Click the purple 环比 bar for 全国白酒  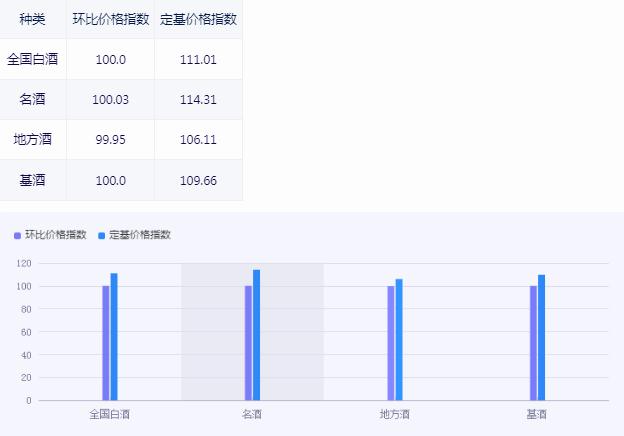click(x=106, y=343)
